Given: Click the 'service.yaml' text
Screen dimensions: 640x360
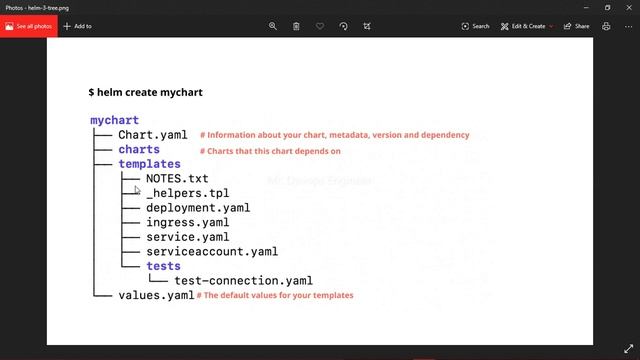Looking at the screenshot, I should point(187,237).
